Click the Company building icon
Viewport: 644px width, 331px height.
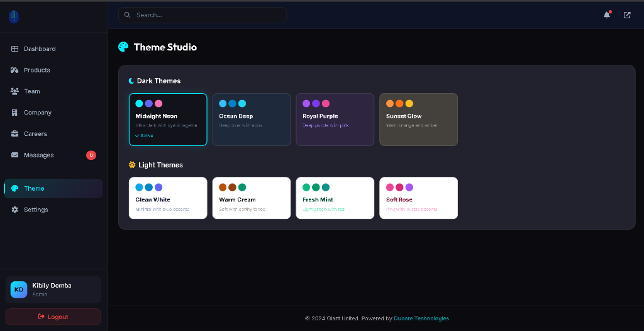coord(14,113)
